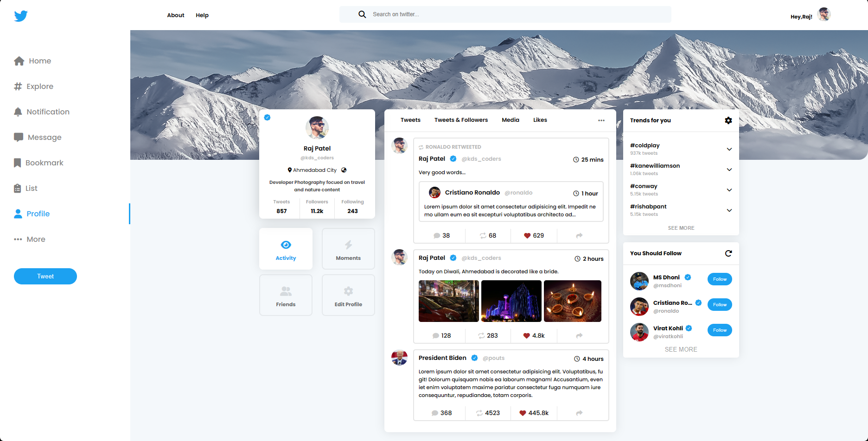
Task: Click the search magnifier icon
Action: pos(362,14)
